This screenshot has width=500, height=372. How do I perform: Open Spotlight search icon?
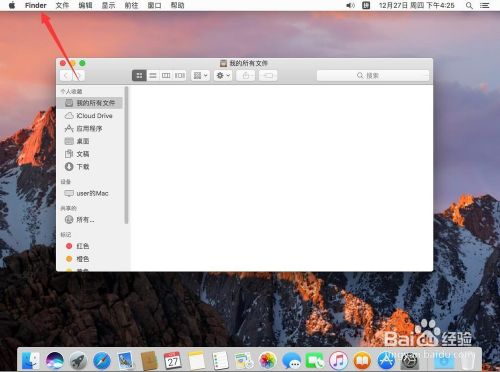(x=469, y=5)
